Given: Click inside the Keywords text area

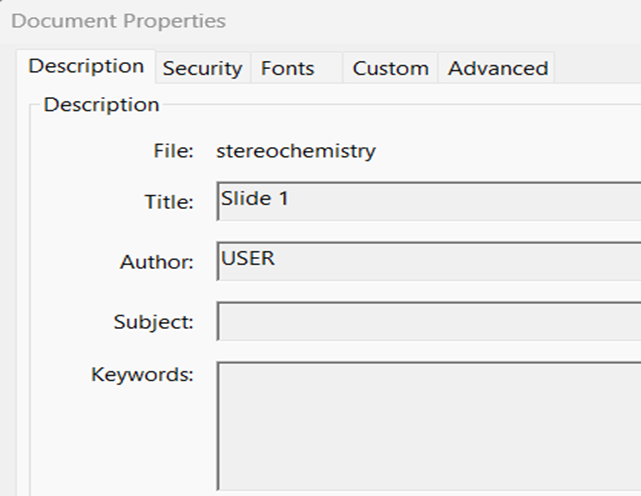Looking at the screenshot, I should tap(430, 425).
